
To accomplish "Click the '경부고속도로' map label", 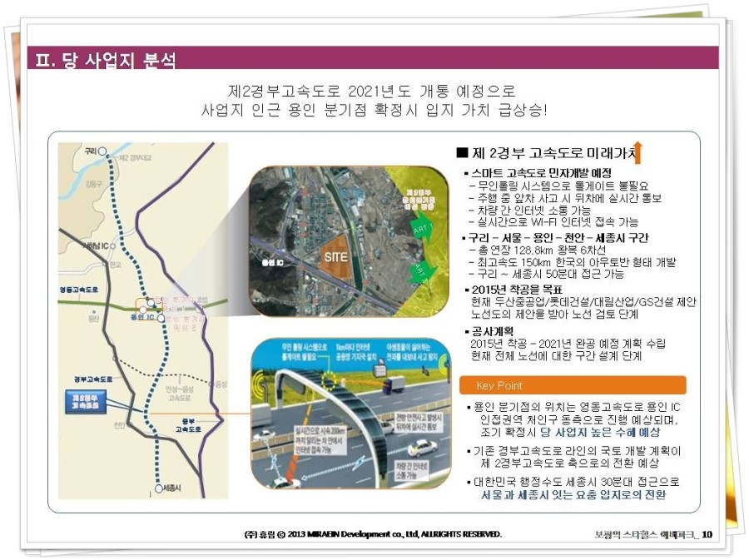I will click(93, 379).
